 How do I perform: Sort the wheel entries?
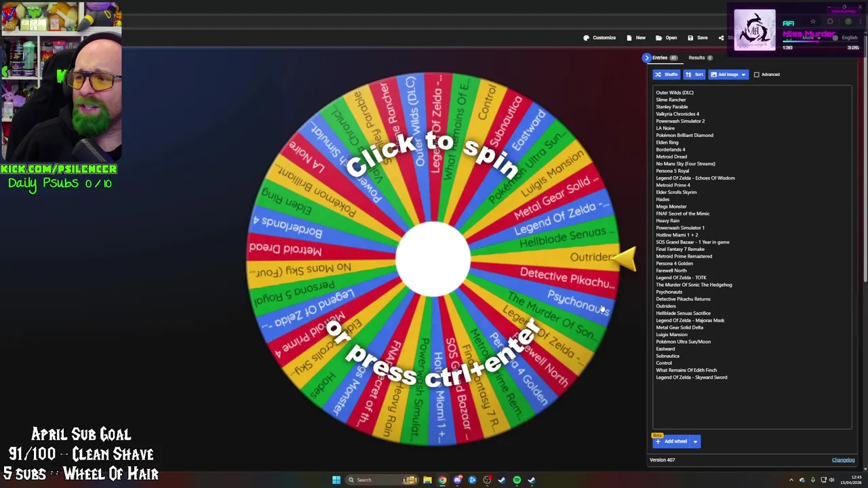694,75
